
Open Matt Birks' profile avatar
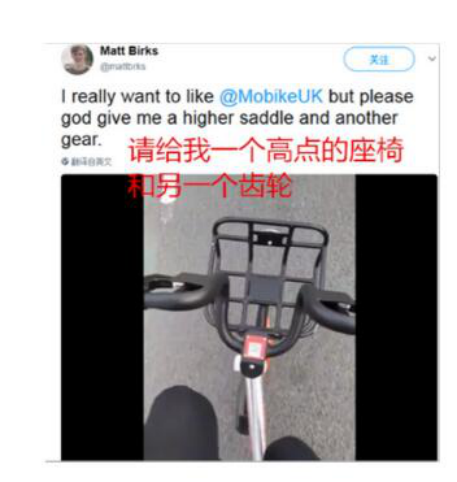77,59
